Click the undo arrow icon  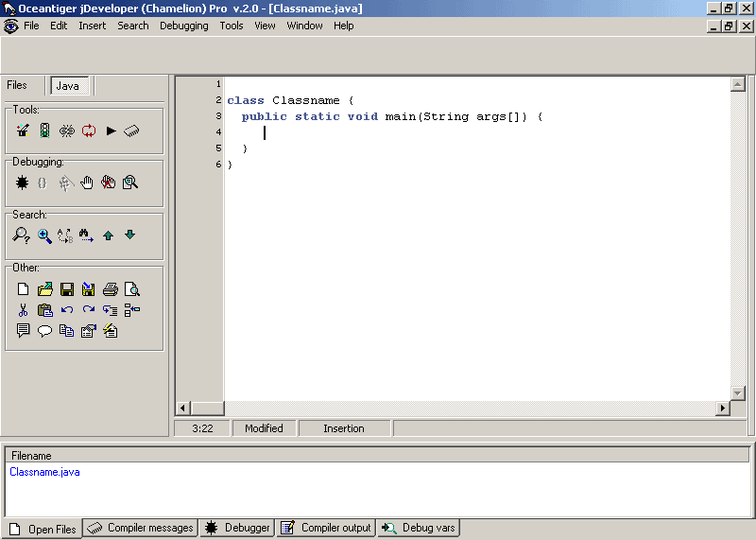[67, 310]
